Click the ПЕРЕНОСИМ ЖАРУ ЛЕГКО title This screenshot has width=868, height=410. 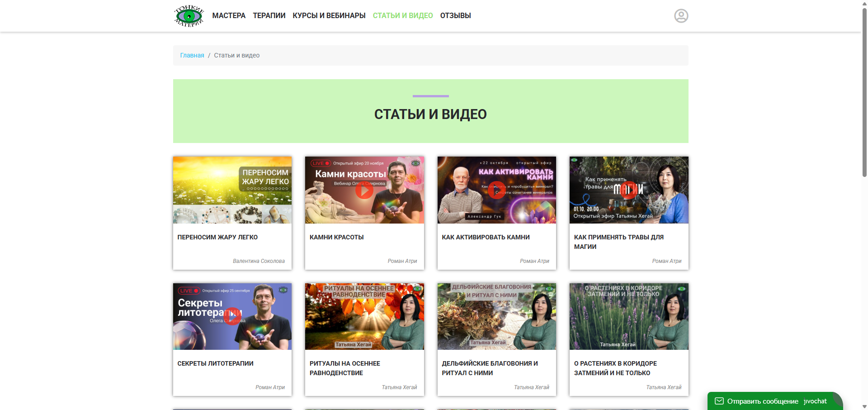click(x=217, y=237)
